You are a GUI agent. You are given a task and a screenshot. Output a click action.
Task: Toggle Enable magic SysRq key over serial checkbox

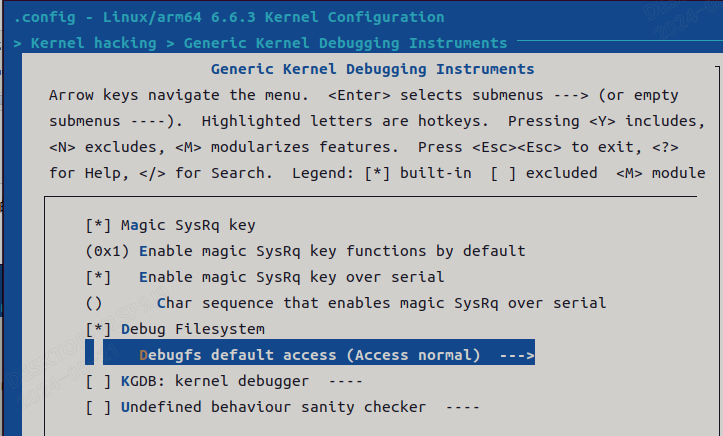point(99,277)
